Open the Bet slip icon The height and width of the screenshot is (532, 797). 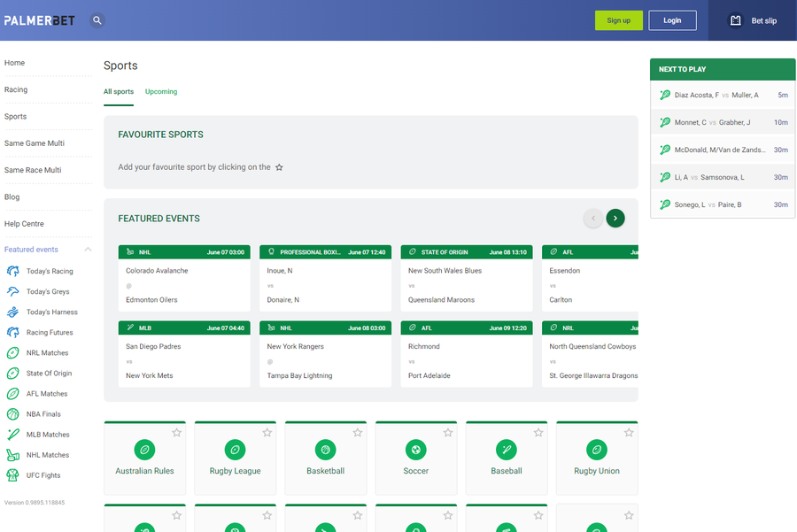(x=736, y=20)
